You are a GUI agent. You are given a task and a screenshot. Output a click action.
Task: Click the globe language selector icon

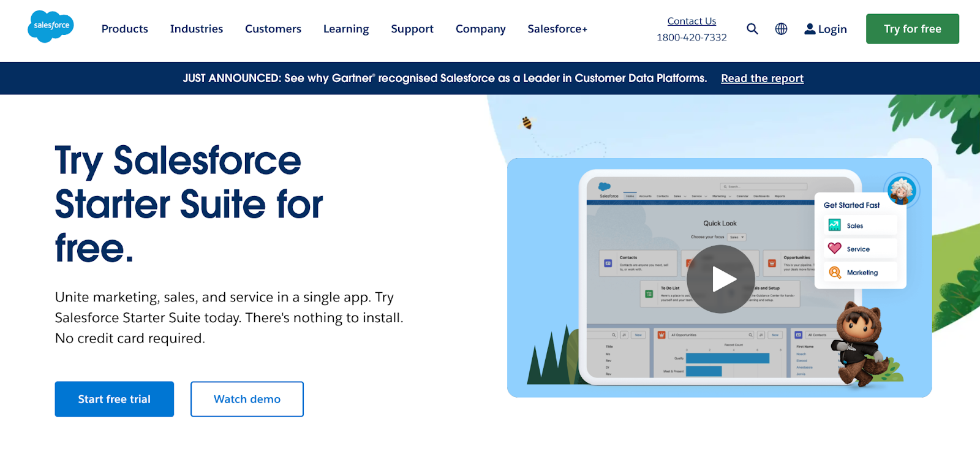click(x=781, y=29)
